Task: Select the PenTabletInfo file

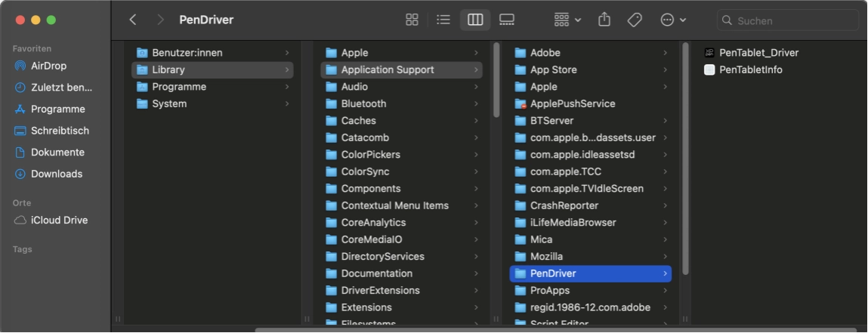Action: tap(750, 69)
